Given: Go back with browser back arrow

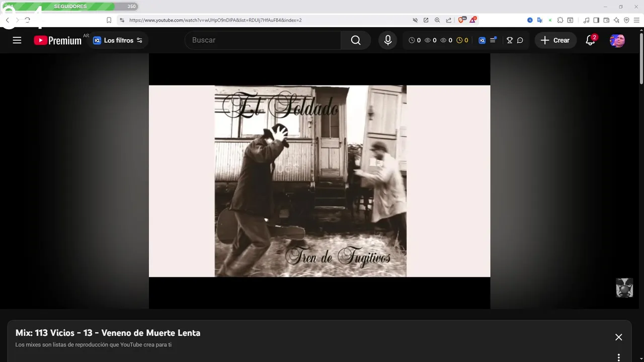Looking at the screenshot, I should click(x=8, y=20).
